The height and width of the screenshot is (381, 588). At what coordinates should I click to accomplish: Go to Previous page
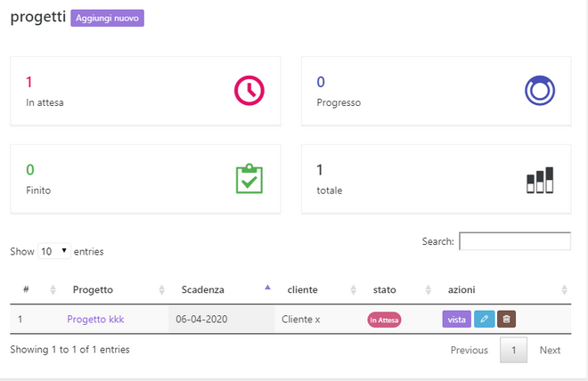(469, 350)
